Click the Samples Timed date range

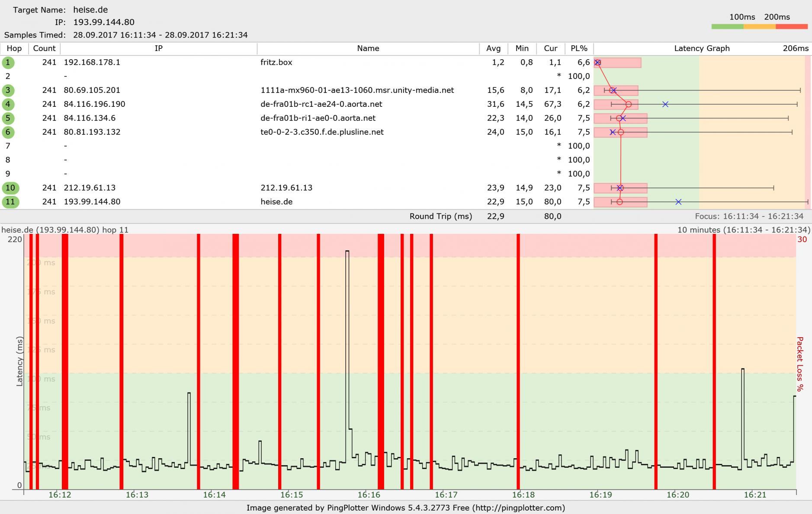(160, 35)
